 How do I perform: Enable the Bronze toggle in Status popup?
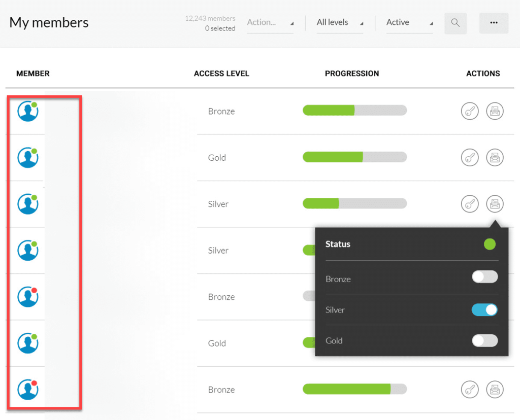pos(485,276)
